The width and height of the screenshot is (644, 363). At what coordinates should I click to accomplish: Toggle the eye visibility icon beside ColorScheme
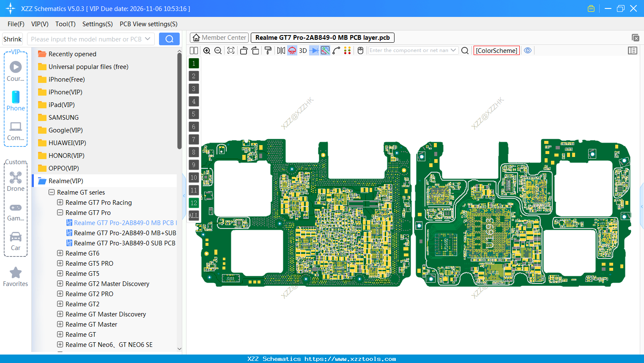pos(528,50)
